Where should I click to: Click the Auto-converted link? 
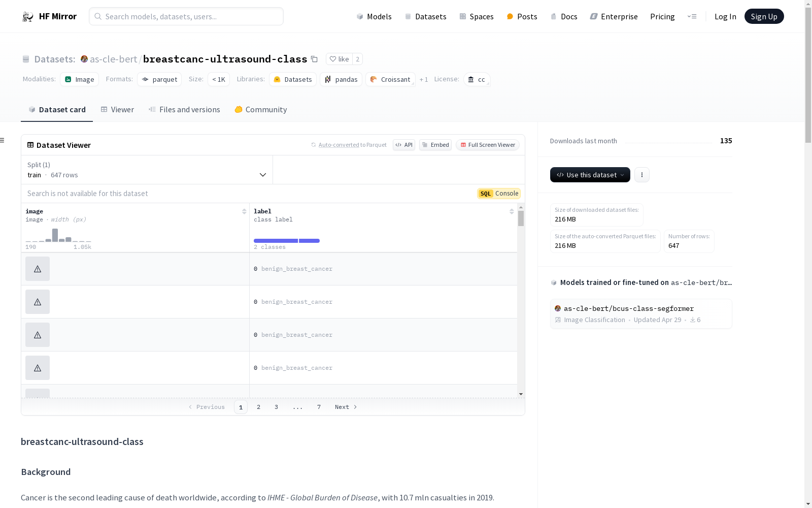pos(339,145)
